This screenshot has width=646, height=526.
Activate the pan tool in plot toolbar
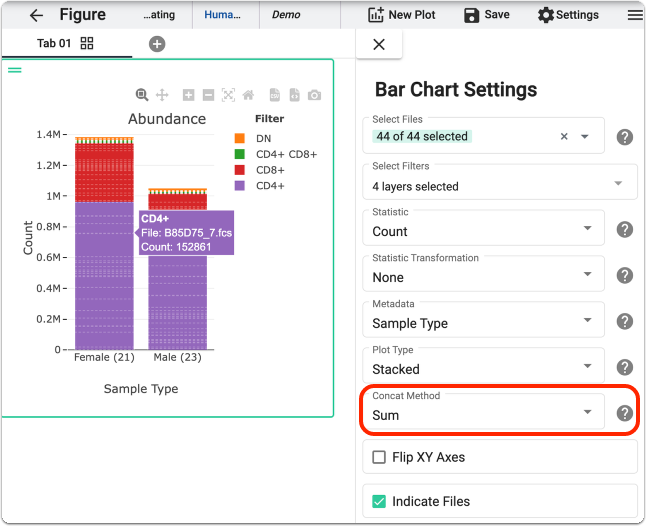pos(162,95)
